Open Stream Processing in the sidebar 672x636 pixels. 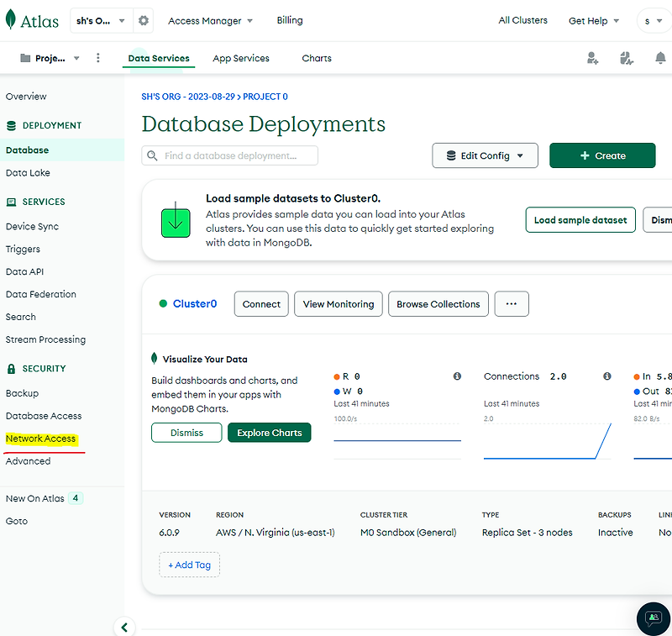coord(45,339)
